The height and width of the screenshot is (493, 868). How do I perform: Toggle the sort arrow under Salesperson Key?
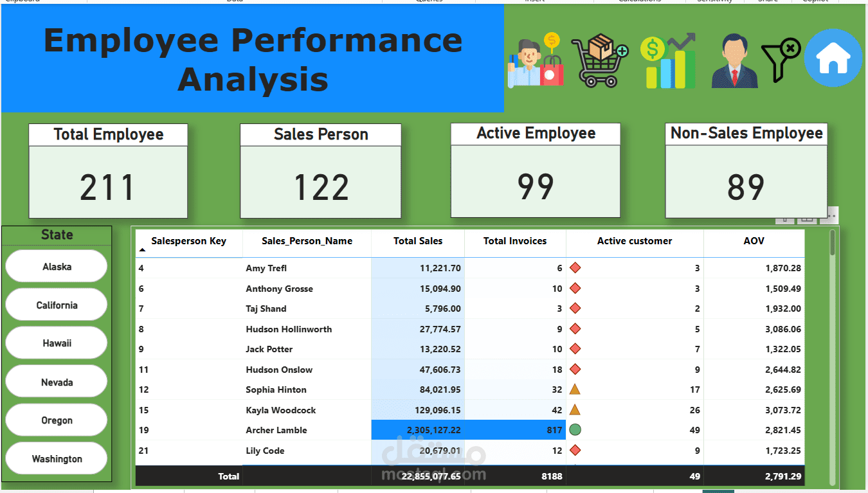(142, 250)
